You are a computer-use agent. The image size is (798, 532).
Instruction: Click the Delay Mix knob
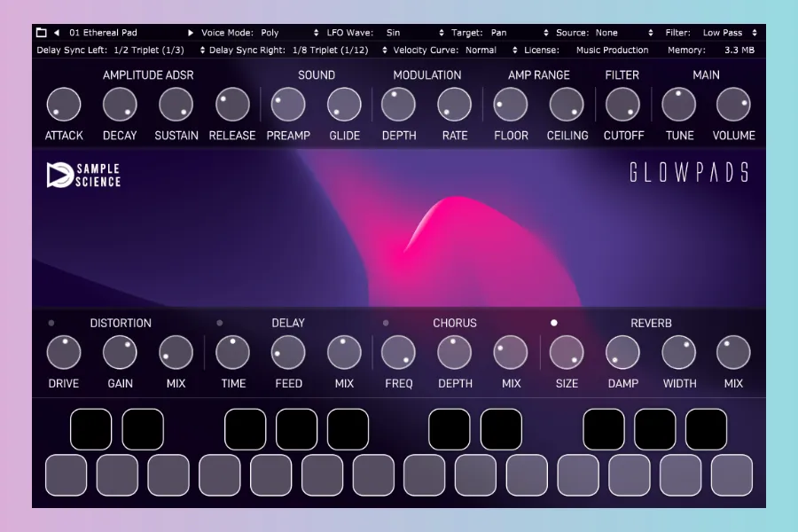(344, 352)
